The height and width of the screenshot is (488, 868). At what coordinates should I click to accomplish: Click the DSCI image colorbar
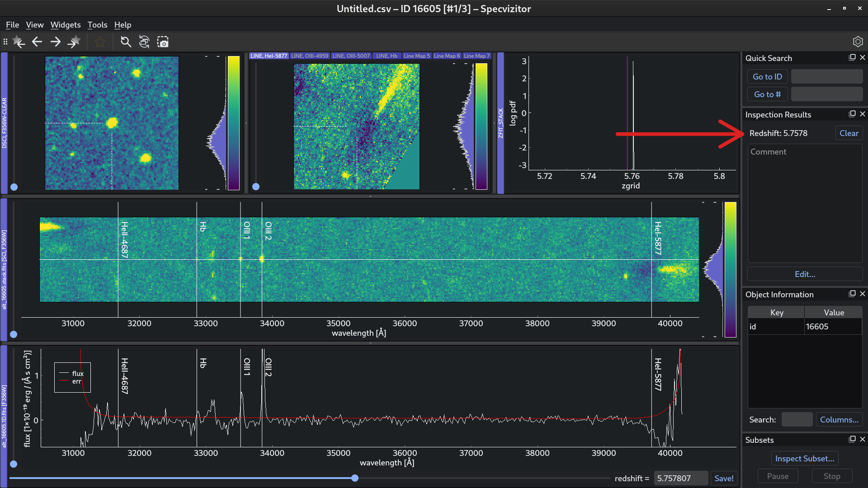(x=234, y=123)
